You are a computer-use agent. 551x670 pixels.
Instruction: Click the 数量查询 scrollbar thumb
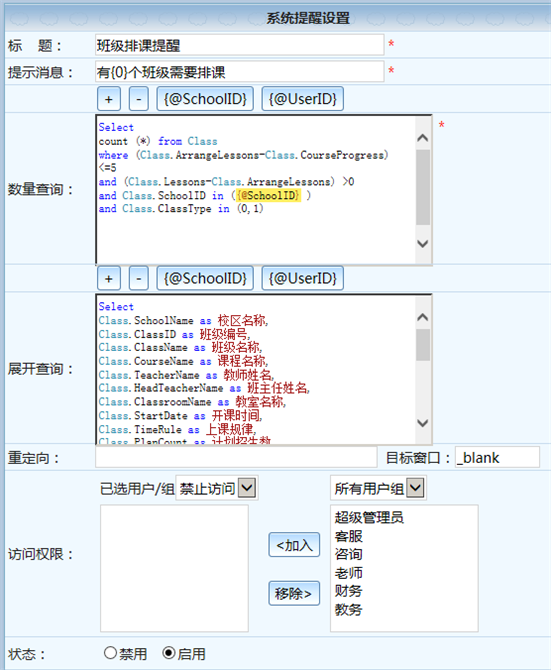point(423,187)
